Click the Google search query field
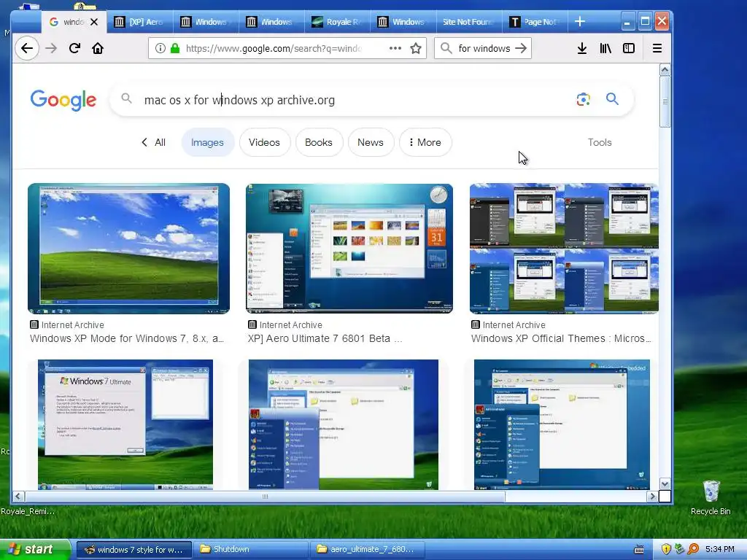 point(352,100)
